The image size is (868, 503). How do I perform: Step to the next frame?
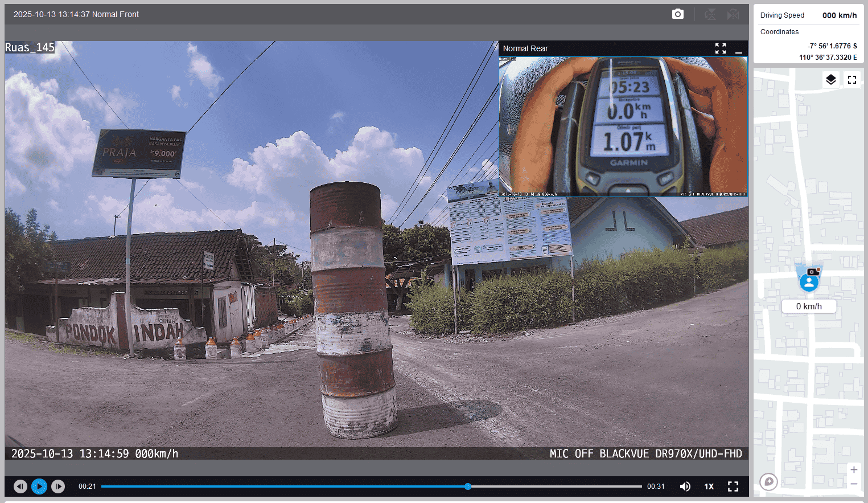pos(58,486)
